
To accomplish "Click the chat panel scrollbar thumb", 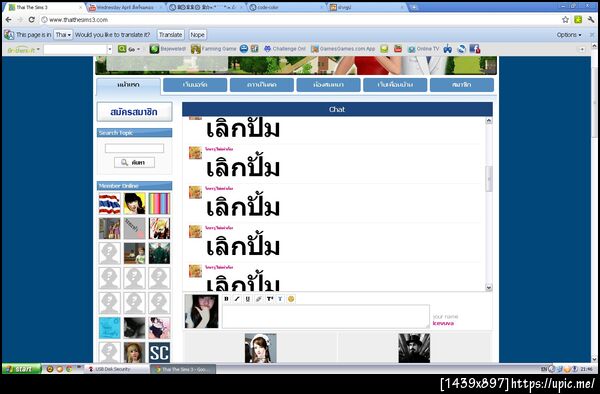I will click(489, 179).
